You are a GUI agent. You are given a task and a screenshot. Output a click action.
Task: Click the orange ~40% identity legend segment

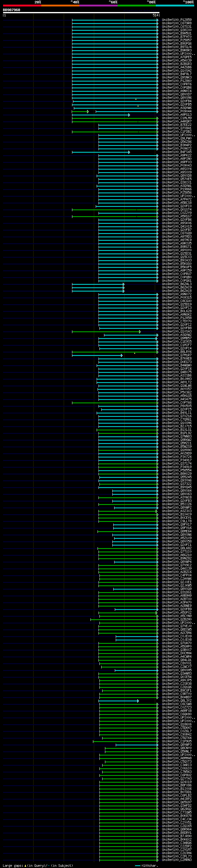(x=60, y=6)
